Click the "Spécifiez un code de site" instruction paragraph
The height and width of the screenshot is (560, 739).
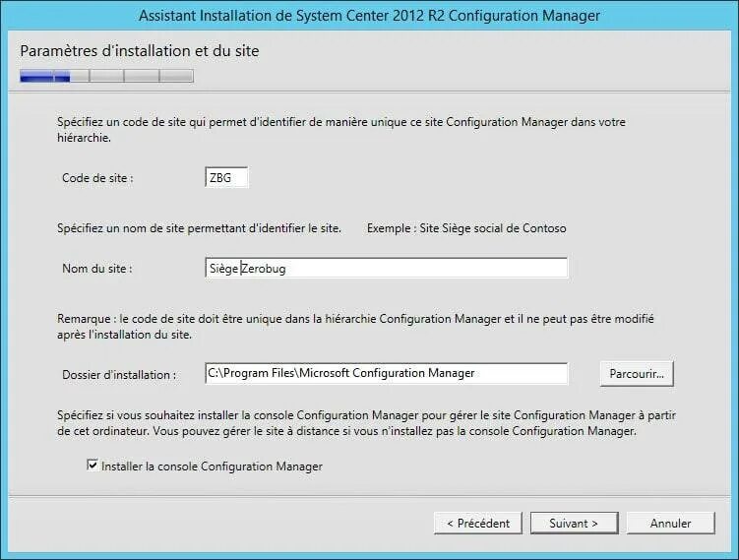coord(340,130)
